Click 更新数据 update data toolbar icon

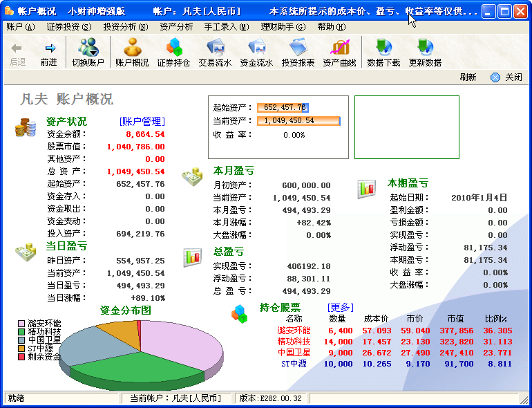click(425, 47)
